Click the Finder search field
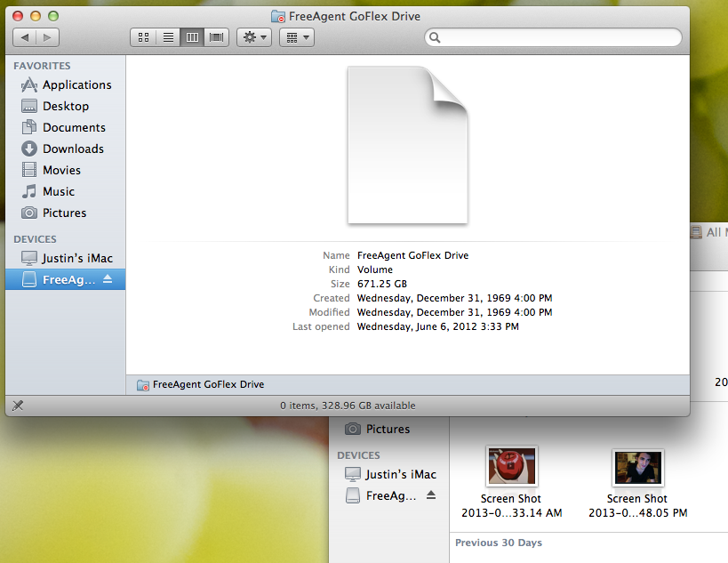 click(x=553, y=37)
